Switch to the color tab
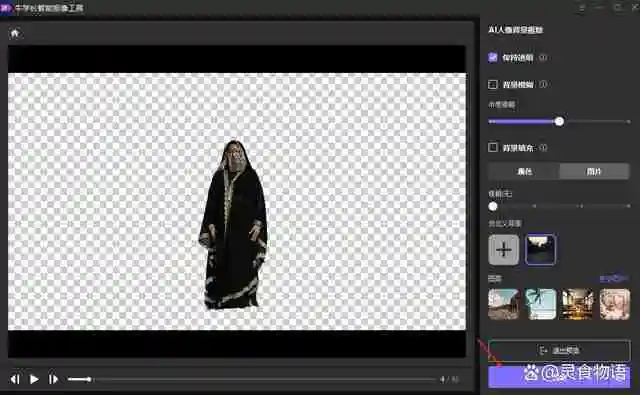Screen dimensions: 640x395 [x=524, y=171]
